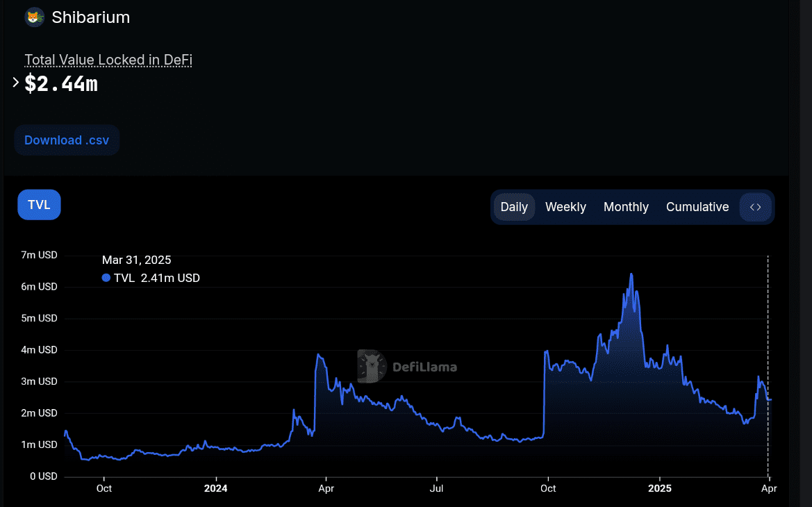Click the 1m USD y-axis label

pos(40,444)
